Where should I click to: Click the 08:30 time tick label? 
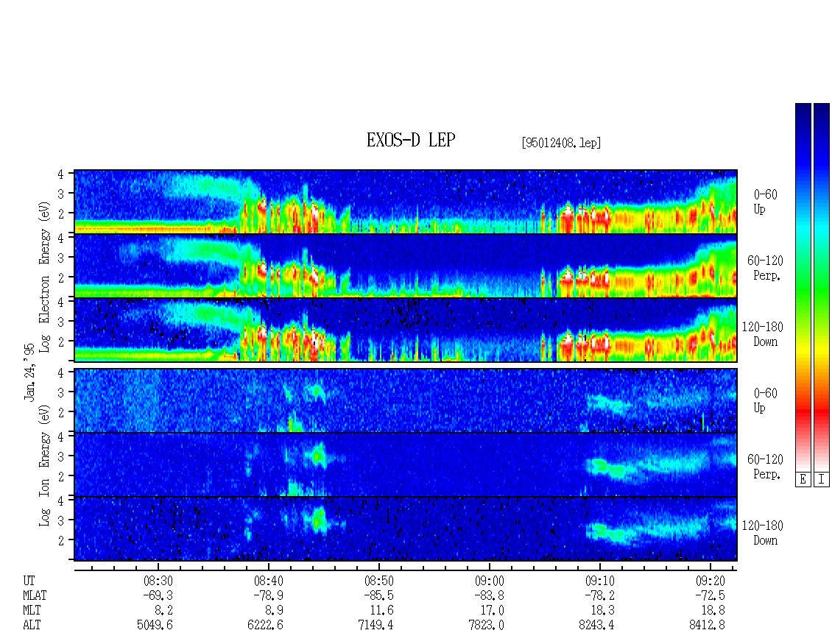pos(158,581)
